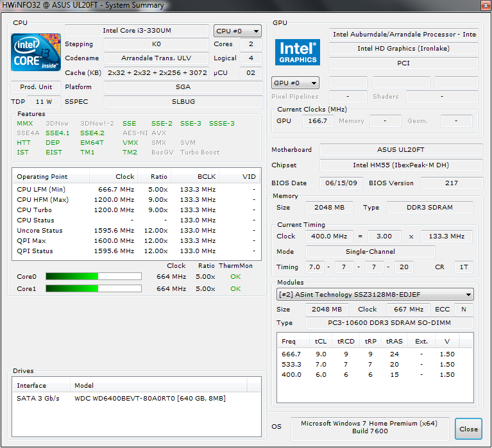Click the Intel HD Graphics (Ironlake) field
The image size is (492, 448).
[x=403, y=48]
